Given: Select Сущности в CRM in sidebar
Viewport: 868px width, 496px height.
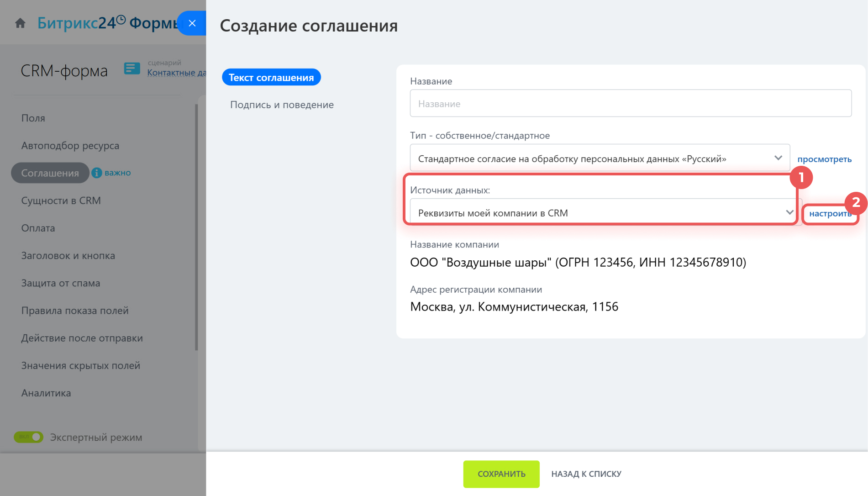Looking at the screenshot, I should 61,201.
